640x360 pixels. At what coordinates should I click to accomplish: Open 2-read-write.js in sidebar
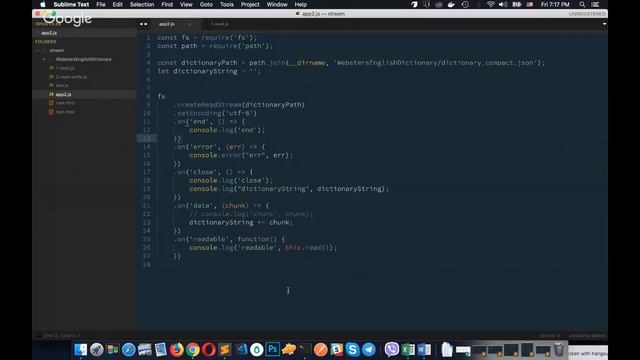tap(71, 77)
